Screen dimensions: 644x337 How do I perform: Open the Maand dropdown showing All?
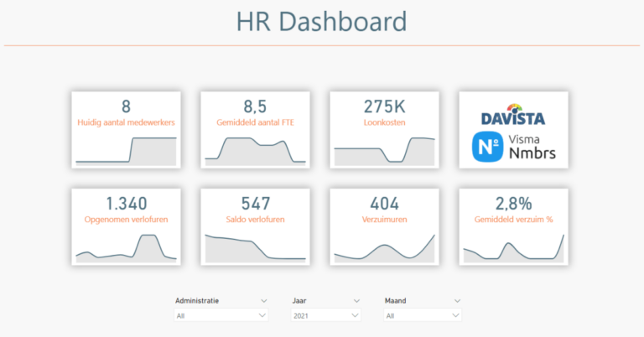click(x=423, y=315)
